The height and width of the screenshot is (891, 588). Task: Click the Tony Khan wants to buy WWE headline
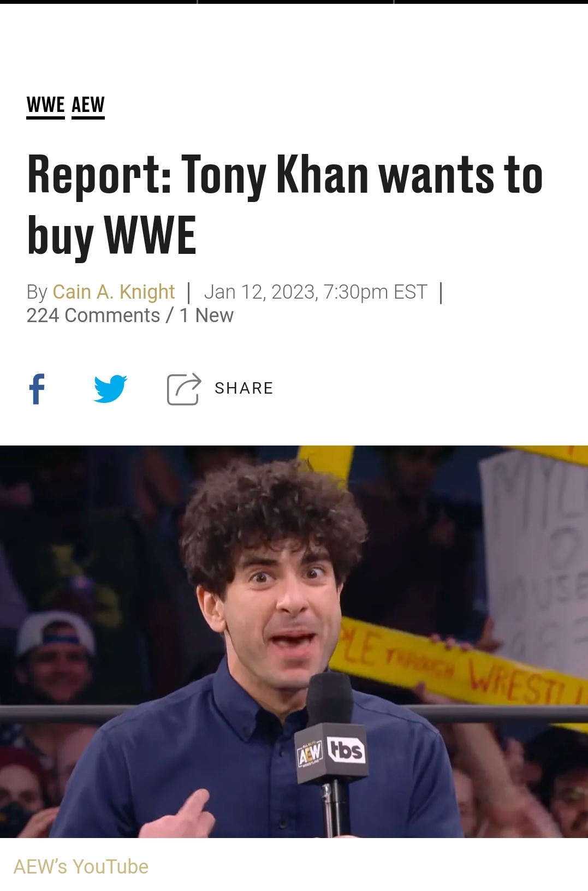click(x=285, y=204)
